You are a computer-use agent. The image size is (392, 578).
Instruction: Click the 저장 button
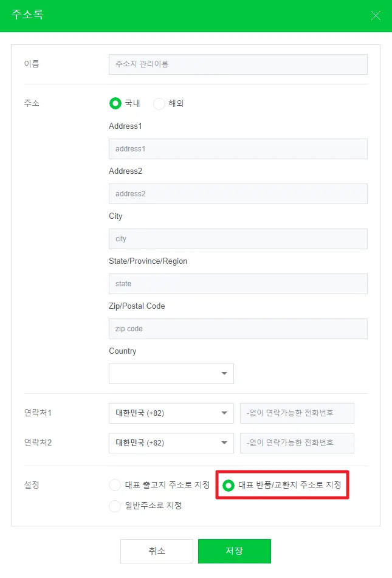pyautogui.click(x=234, y=551)
